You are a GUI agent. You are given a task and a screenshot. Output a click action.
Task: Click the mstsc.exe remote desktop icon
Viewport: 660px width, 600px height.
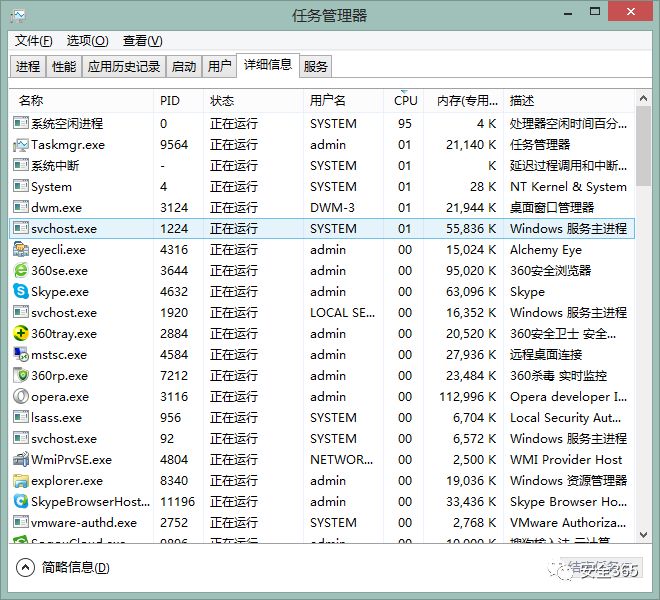[21, 355]
